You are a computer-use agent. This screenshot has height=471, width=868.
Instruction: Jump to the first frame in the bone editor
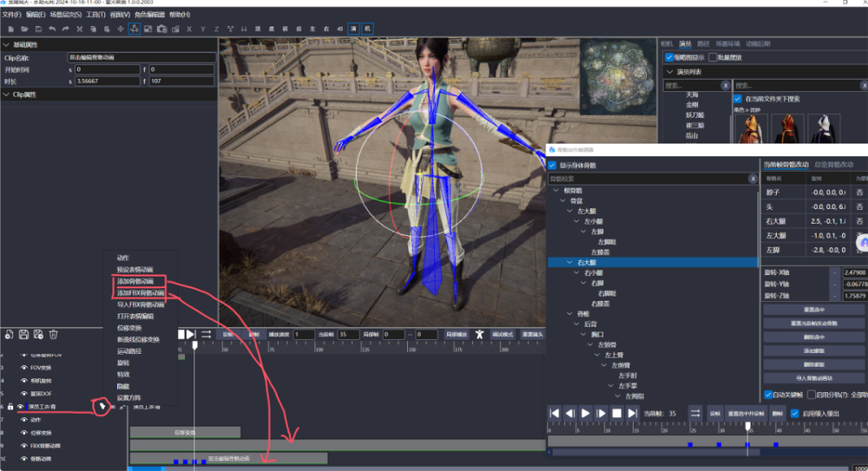(x=555, y=413)
